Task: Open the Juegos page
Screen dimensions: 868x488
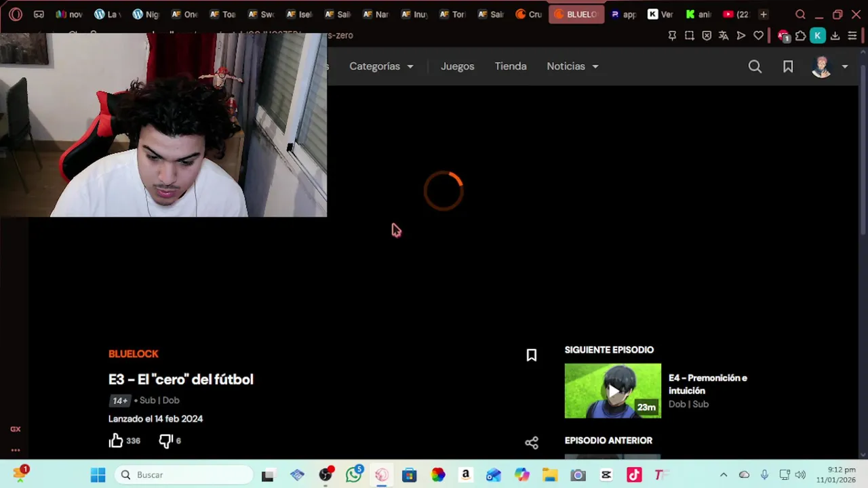Action: click(x=458, y=66)
